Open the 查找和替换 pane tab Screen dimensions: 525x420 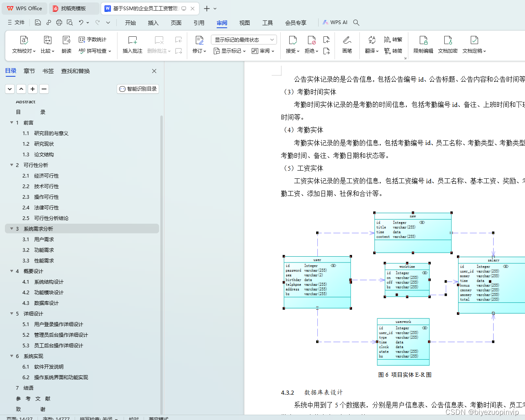(75, 71)
